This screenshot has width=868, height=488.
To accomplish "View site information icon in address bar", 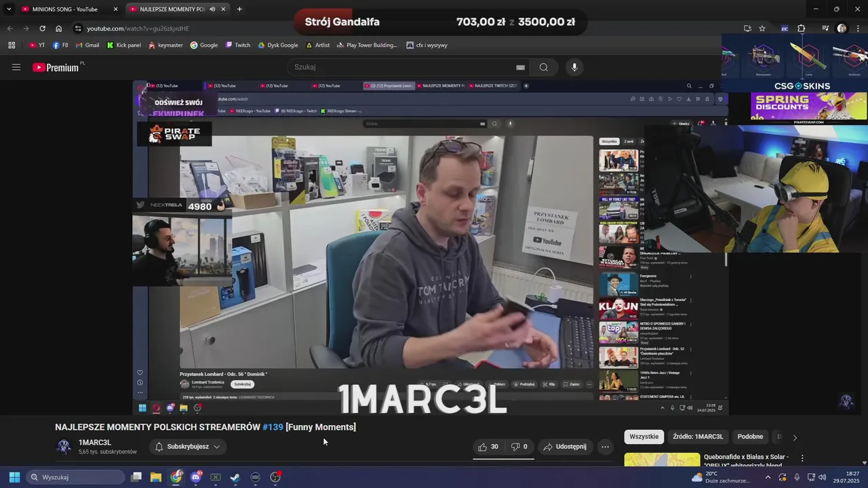I will 78,28.
